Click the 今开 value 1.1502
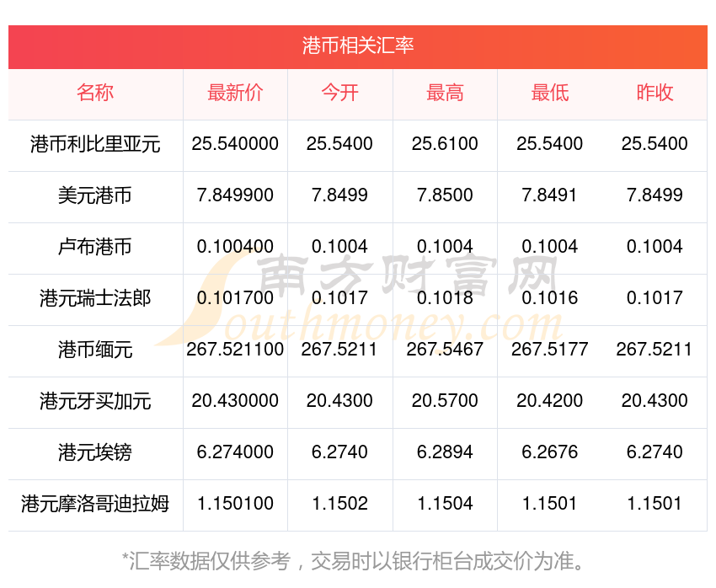Viewport: 716px width, 588px height. (339, 504)
